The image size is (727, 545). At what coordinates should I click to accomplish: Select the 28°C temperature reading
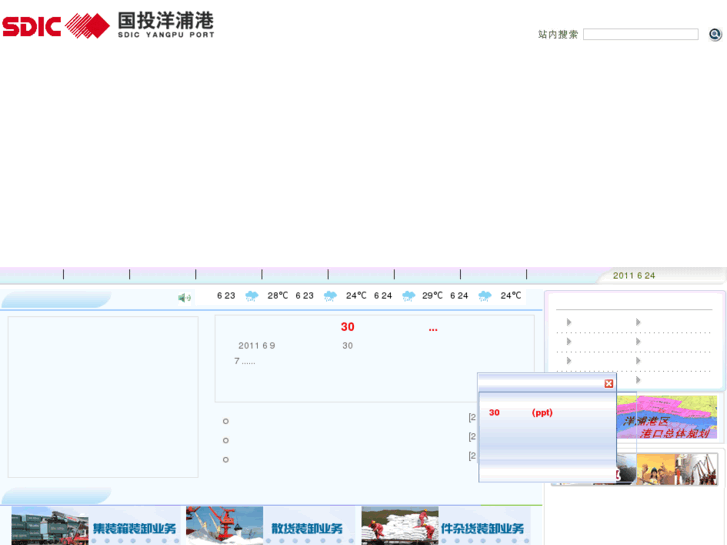[x=278, y=295]
